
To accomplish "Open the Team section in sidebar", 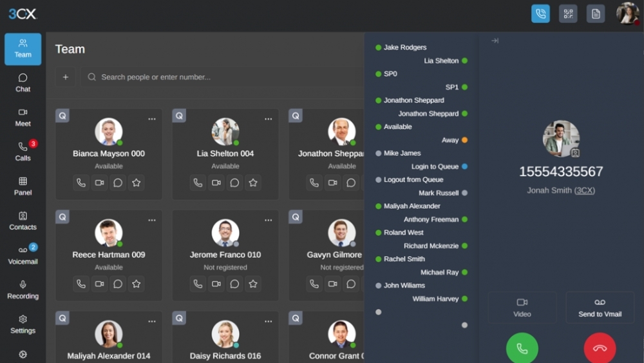I will (x=23, y=49).
